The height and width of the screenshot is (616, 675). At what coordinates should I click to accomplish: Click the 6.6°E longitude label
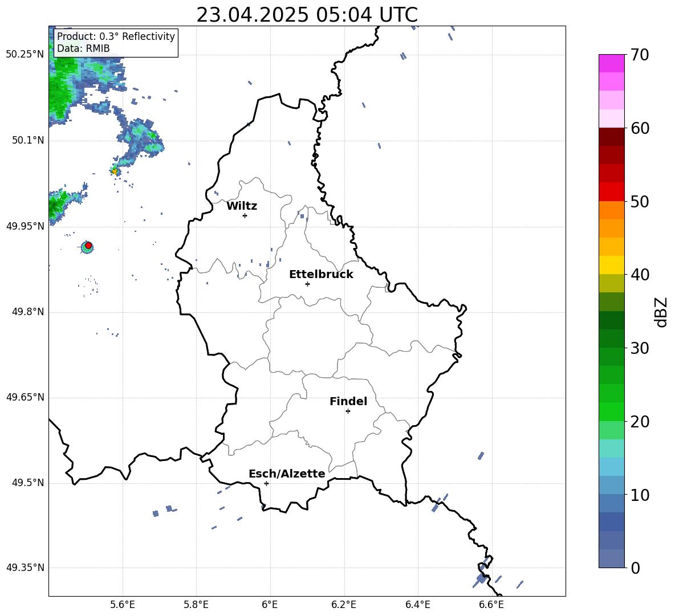pos(491,605)
